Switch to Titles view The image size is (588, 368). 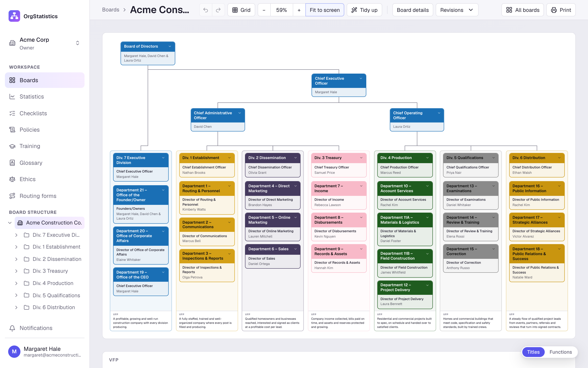pyautogui.click(x=533, y=352)
